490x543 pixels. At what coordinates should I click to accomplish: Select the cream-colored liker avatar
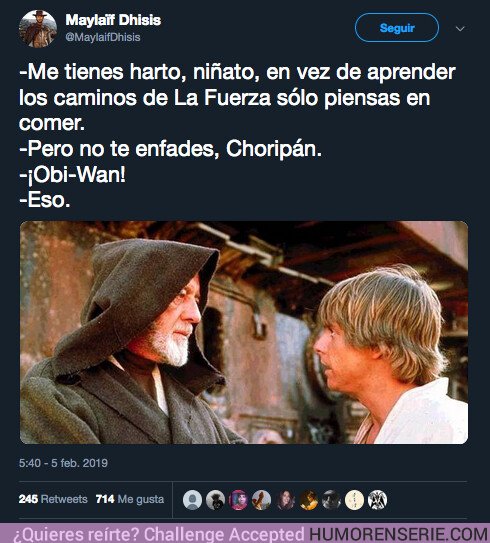pos(354,500)
